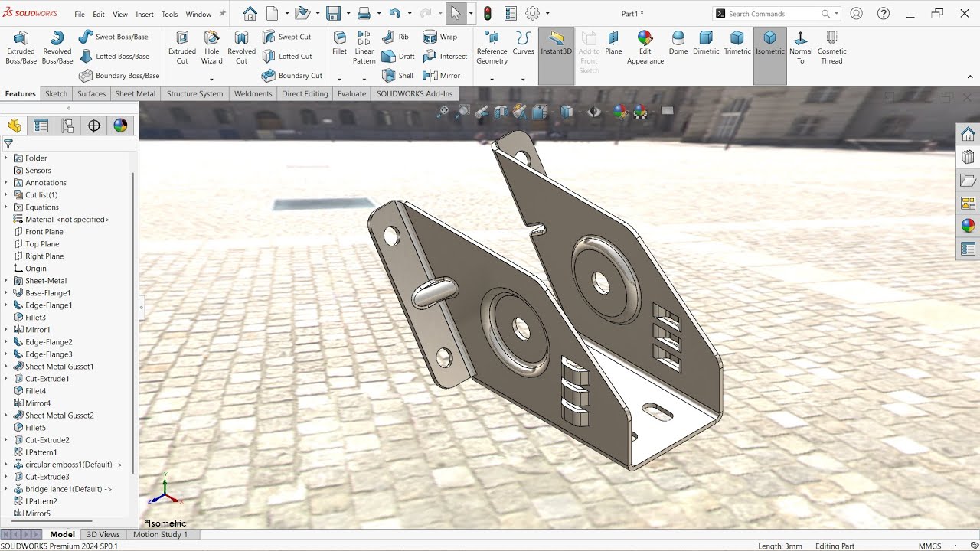Select the Linear Pattern tool
This screenshot has width=980, height=551.
click(364, 47)
